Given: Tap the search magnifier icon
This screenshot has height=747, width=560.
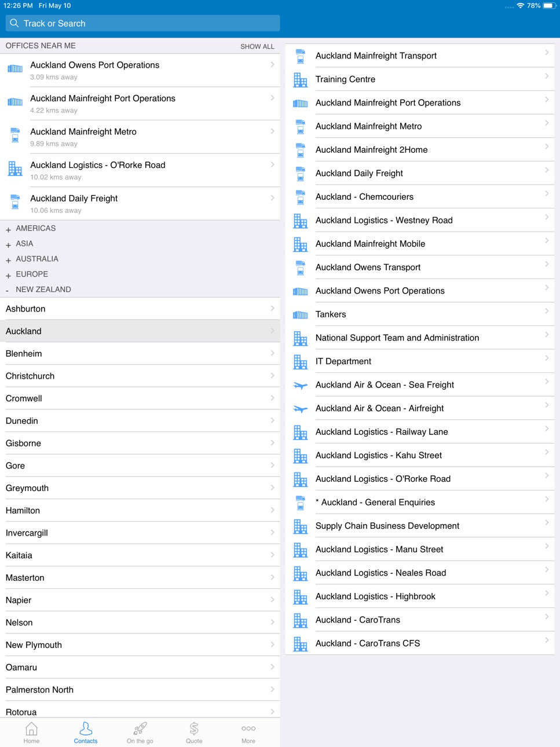Looking at the screenshot, I should (14, 23).
